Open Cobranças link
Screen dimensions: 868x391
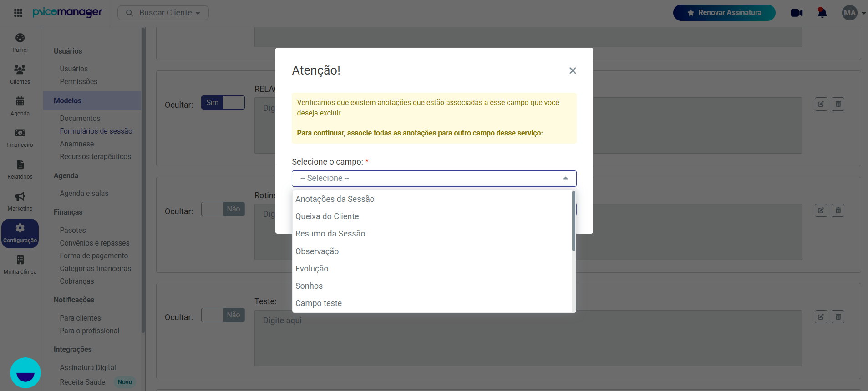click(76, 281)
